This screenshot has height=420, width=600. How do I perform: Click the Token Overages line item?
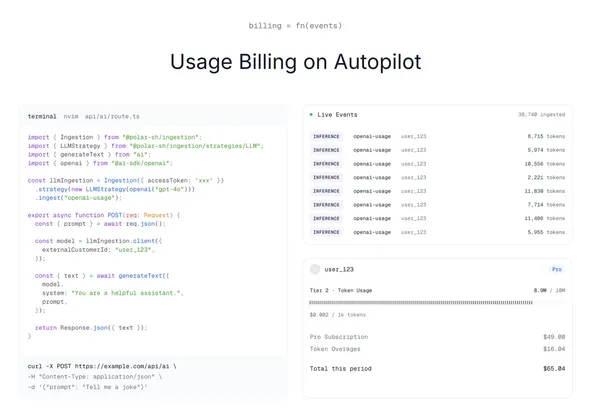[335, 349]
